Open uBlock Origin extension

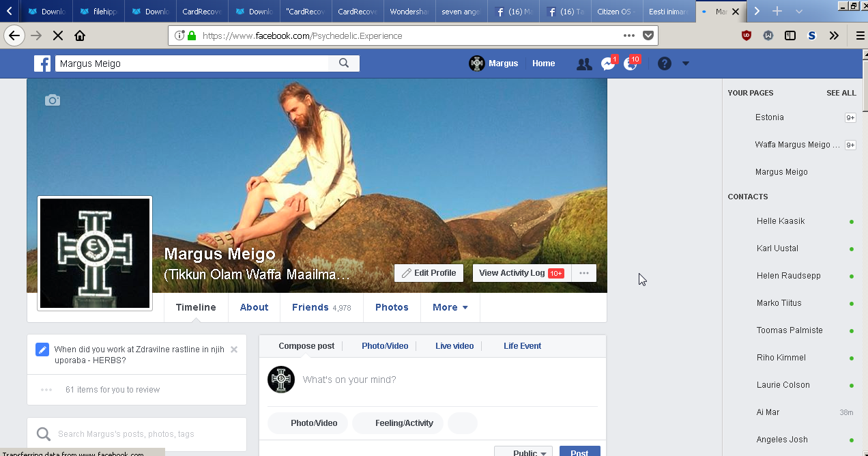[747, 35]
